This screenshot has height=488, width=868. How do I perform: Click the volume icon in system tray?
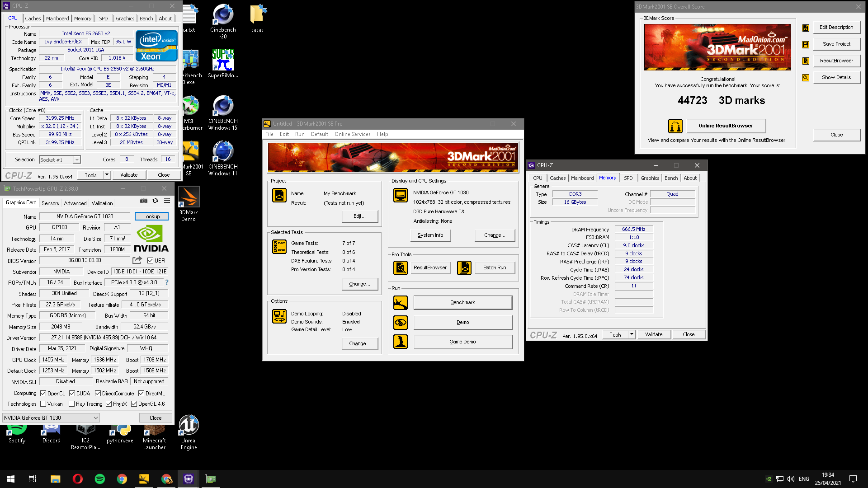(790, 479)
